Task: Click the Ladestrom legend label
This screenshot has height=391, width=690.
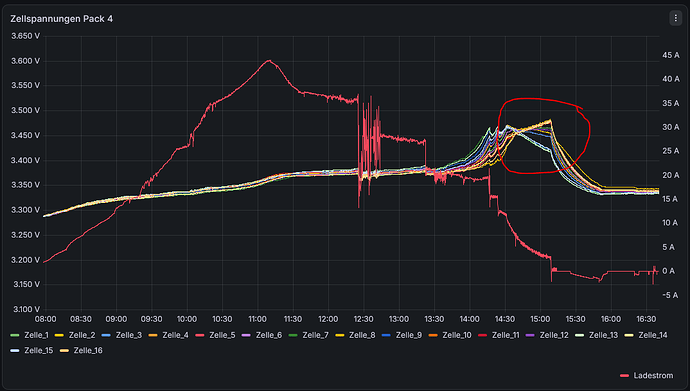Action: (653, 376)
